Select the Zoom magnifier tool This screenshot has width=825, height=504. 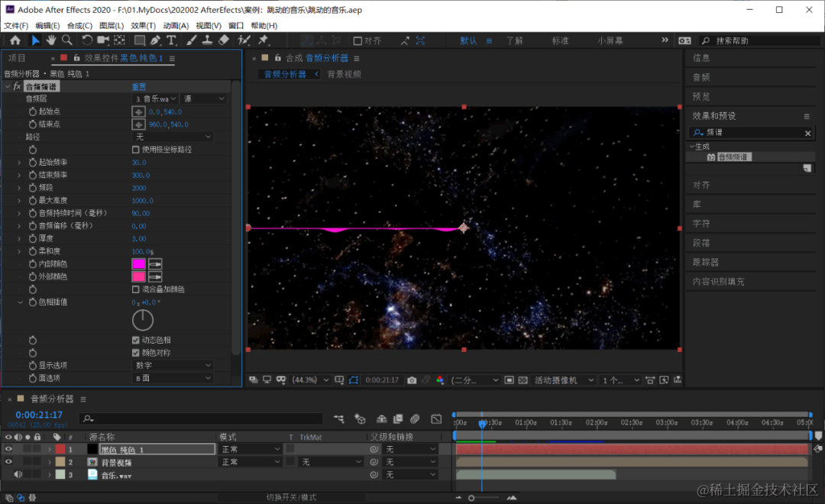point(66,40)
